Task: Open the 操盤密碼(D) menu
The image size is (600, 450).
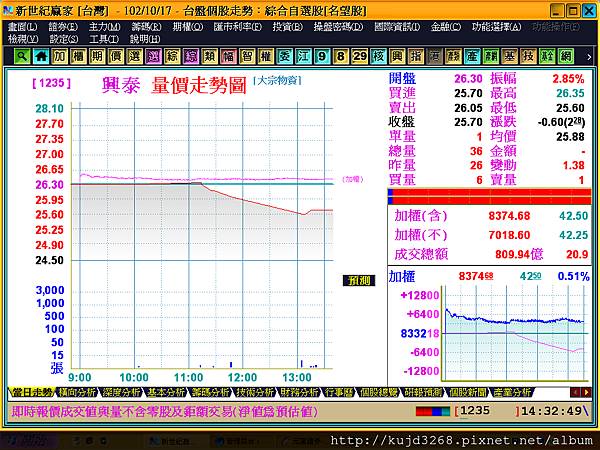Action: tap(338, 27)
